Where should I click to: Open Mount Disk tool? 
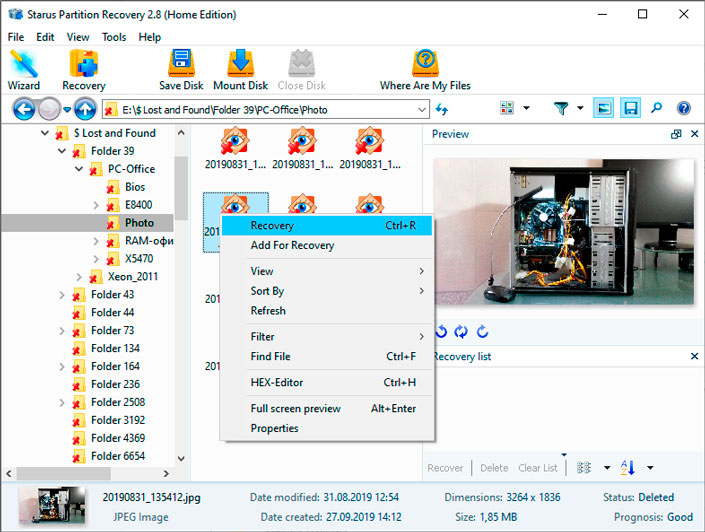coord(241,70)
